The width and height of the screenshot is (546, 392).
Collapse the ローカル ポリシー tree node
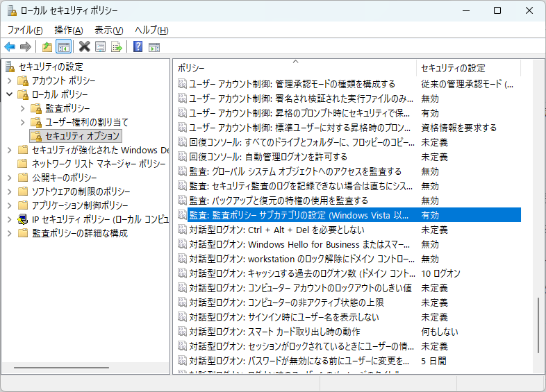[x=10, y=94]
